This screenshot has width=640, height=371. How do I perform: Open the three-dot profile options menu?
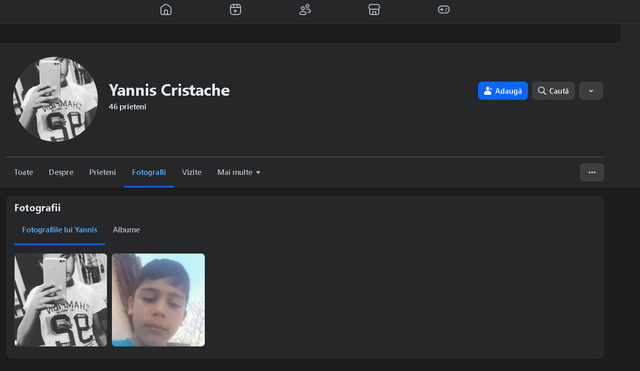coord(592,172)
